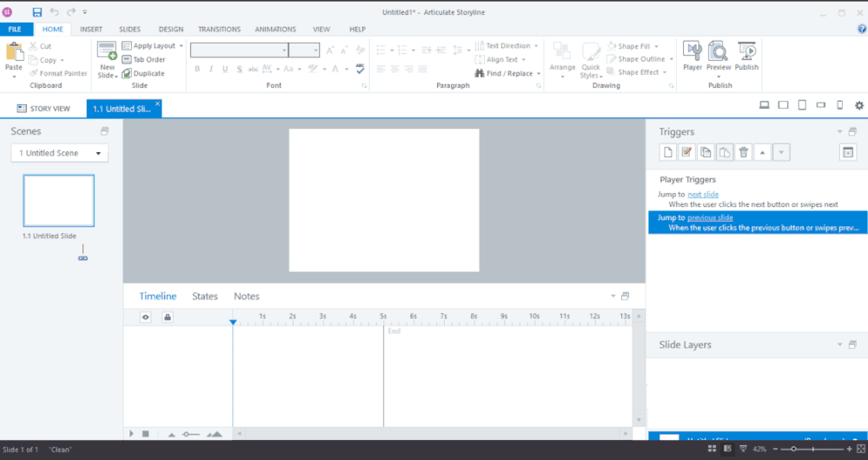Open the 1 Untitled Scene dropdown
This screenshot has width=868, height=460.
pyautogui.click(x=59, y=153)
